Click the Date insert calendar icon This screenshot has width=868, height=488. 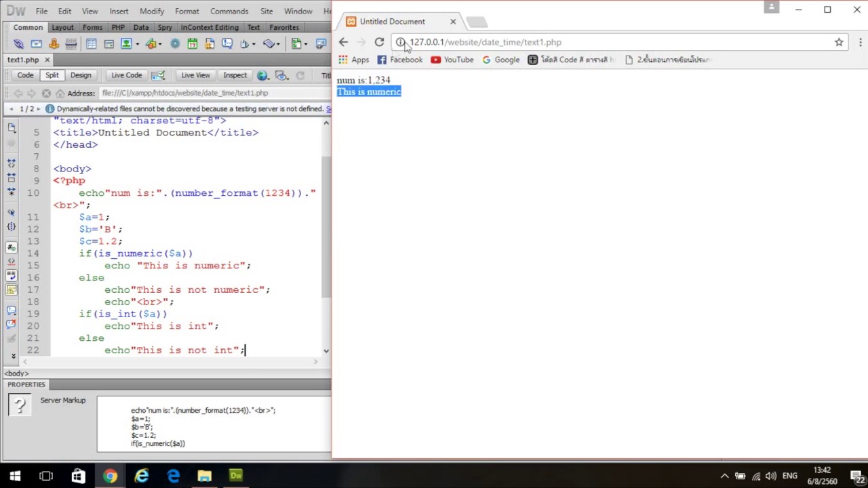[x=193, y=43]
